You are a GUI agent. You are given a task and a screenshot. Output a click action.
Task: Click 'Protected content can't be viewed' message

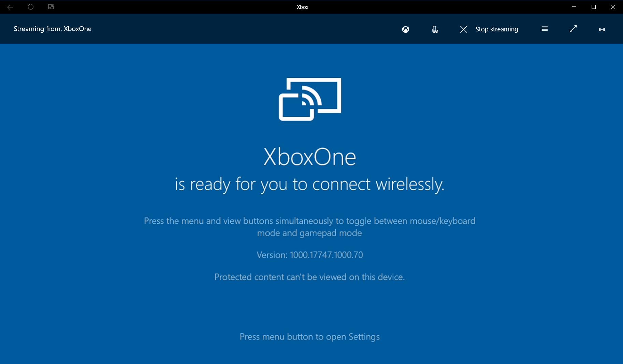[x=310, y=277]
